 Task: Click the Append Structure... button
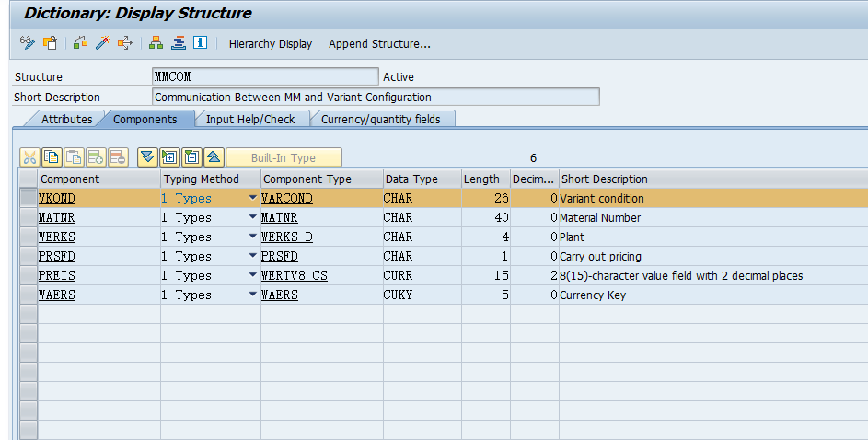tap(379, 43)
